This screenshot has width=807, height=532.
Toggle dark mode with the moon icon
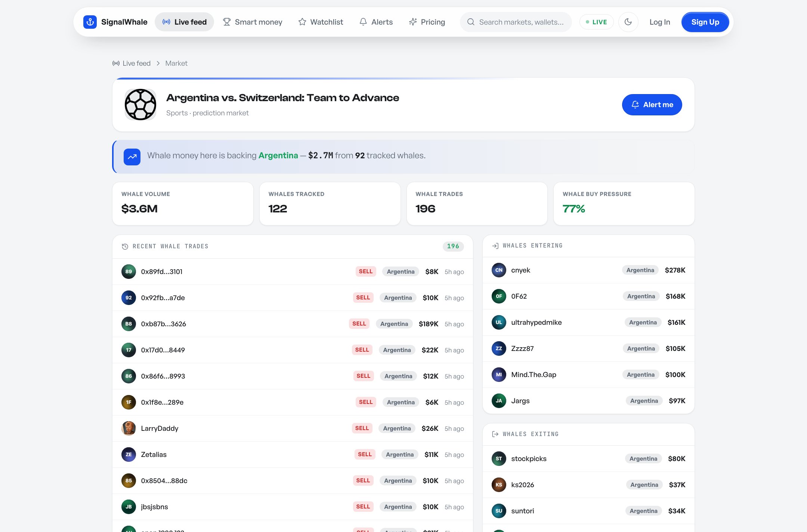coord(628,22)
